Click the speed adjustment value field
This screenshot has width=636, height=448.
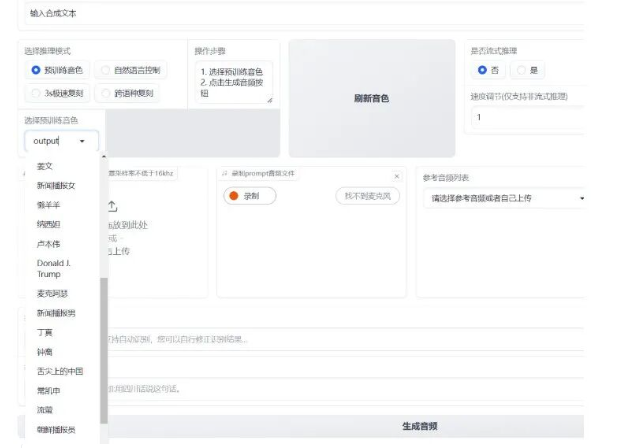click(527, 117)
